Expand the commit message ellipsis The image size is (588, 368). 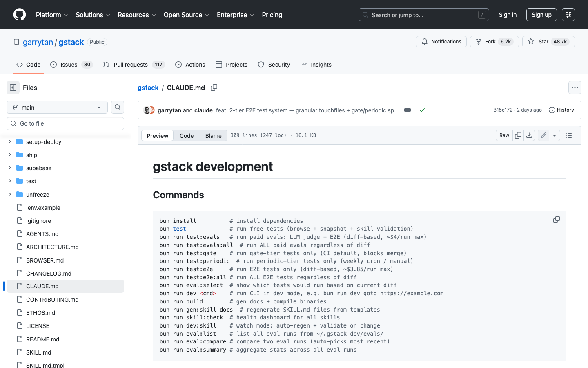408,110
